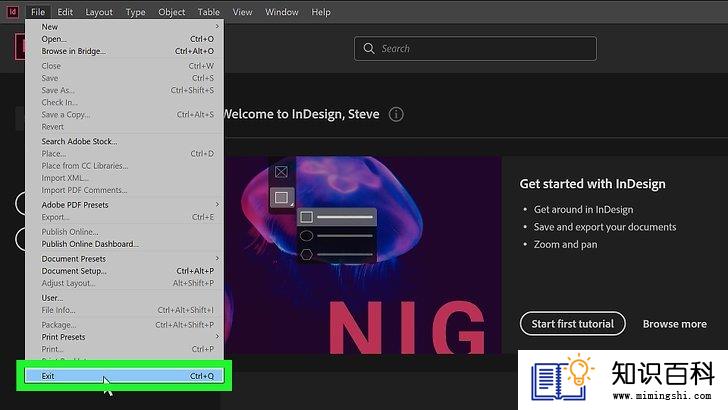Open the Object menu
728x410 pixels.
point(172,12)
